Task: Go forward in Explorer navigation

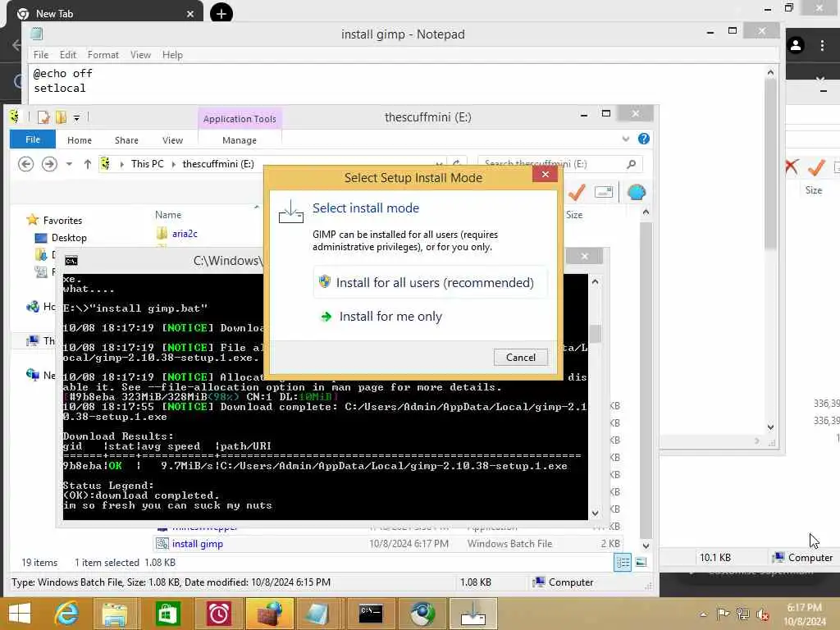Action: coord(49,164)
